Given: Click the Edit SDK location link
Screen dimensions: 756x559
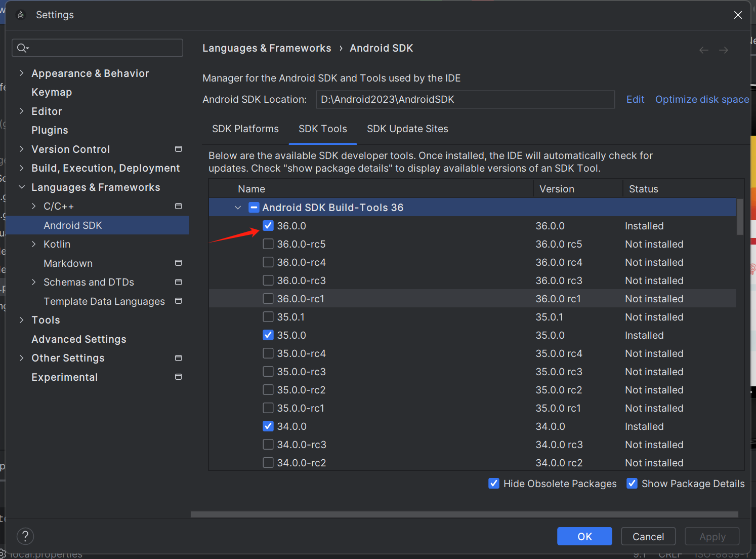Looking at the screenshot, I should coord(635,99).
